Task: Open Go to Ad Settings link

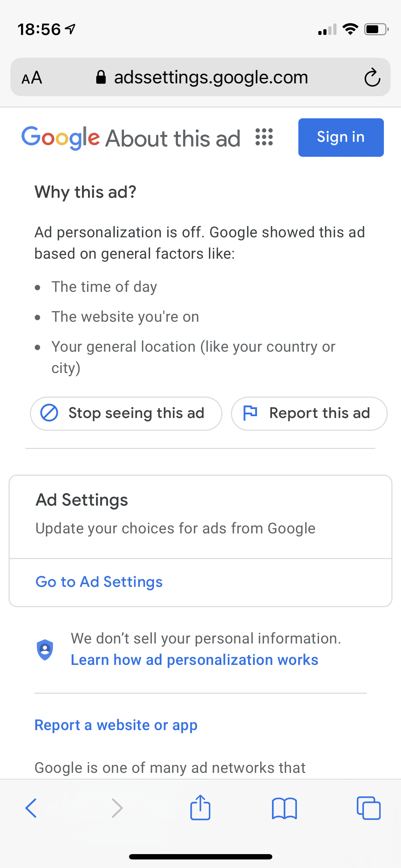Action: 99,582
